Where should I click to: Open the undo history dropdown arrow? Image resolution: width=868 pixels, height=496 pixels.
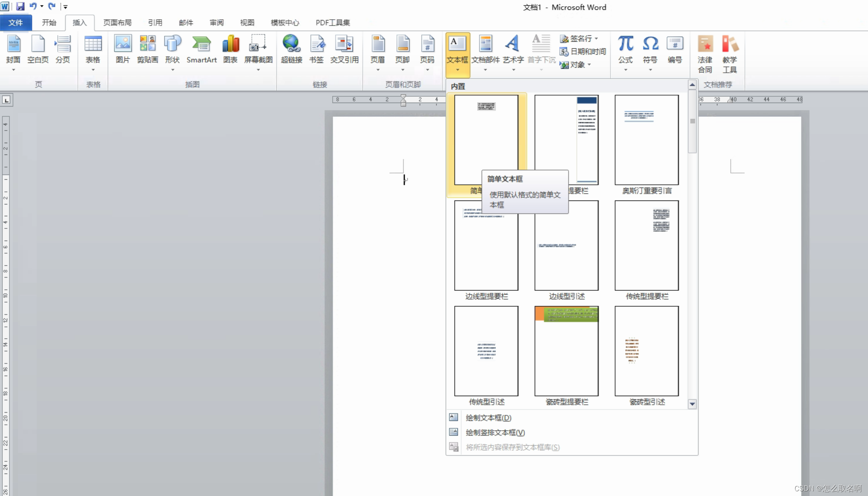tap(42, 6)
